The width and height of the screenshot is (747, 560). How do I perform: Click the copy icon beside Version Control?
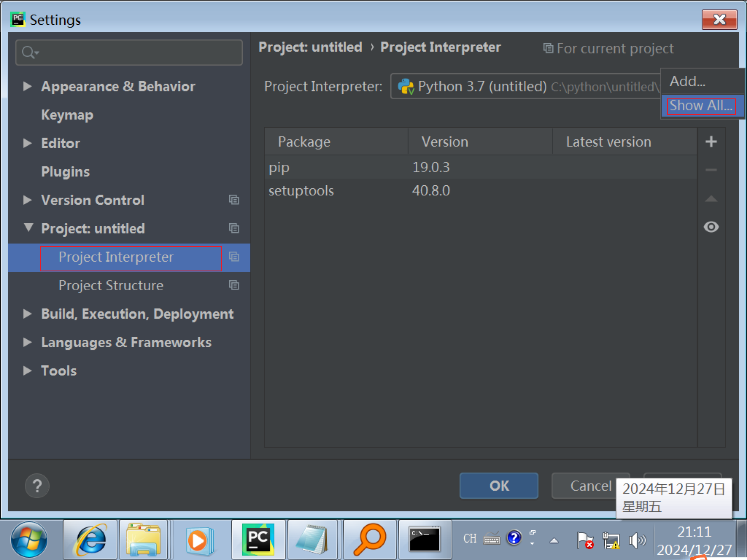click(x=234, y=200)
